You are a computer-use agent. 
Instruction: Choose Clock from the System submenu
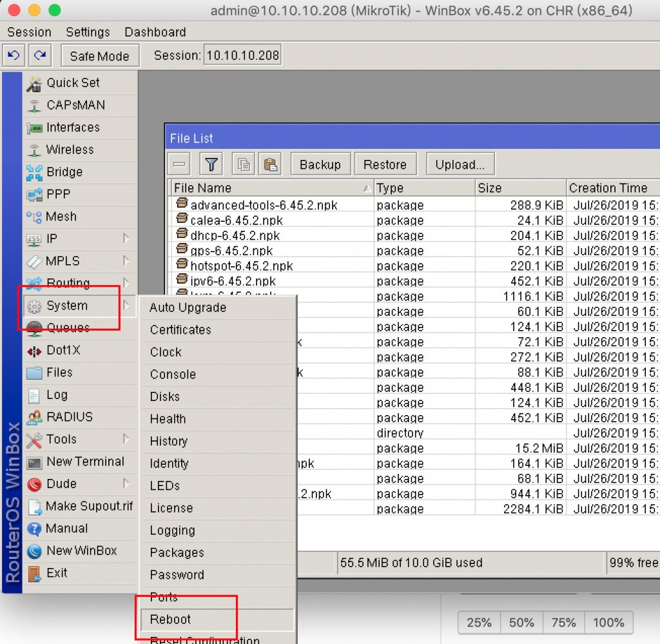click(x=218, y=353)
